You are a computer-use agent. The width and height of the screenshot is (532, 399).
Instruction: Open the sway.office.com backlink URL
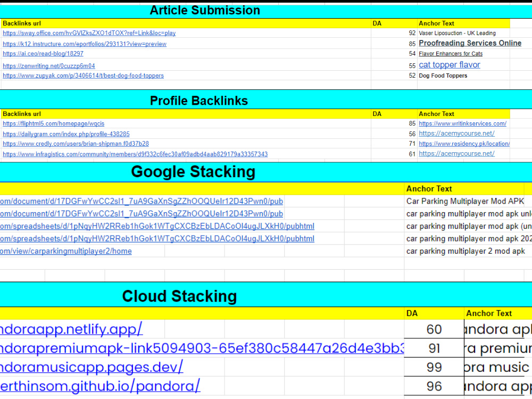pyautogui.click(x=89, y=33)
